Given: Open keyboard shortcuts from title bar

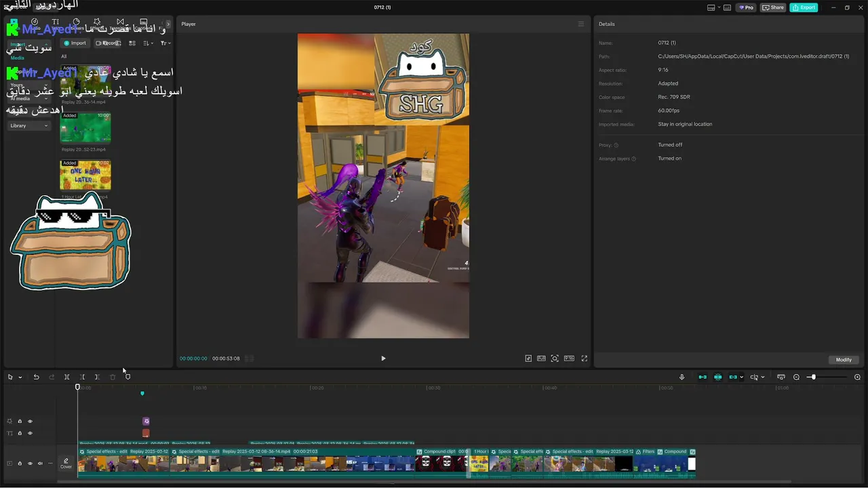Looking at the screenshot, I should (x=727, y=7).
